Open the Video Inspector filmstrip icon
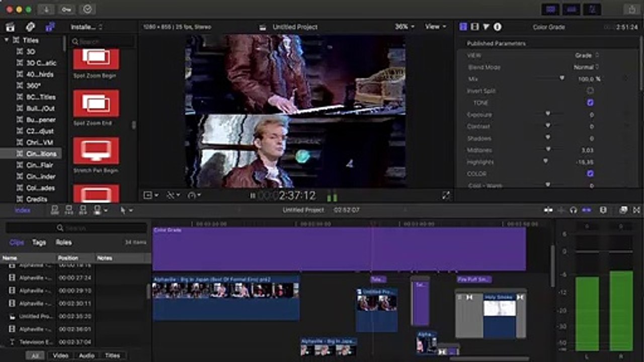Viewport: 644px width, 362px height. [474, 27]
